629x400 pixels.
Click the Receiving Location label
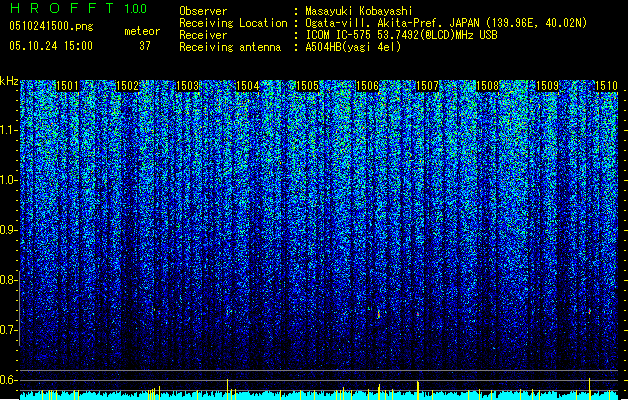[x=233, y=23]
